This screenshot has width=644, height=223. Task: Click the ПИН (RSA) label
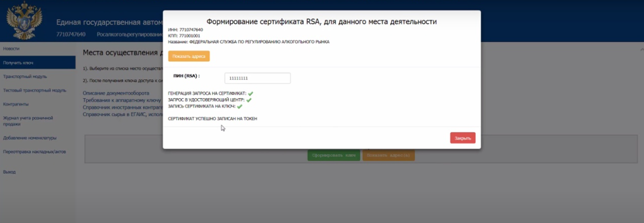(x=186, y=76)
